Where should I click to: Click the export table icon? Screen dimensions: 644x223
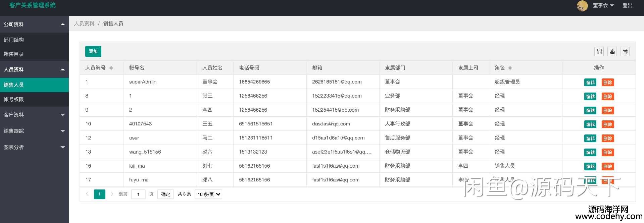[x=612, y=51]
